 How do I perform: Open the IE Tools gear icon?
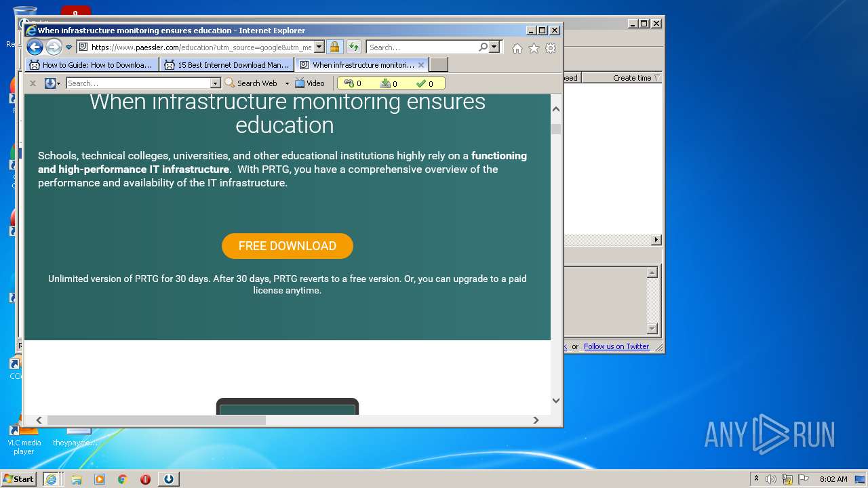551,48
